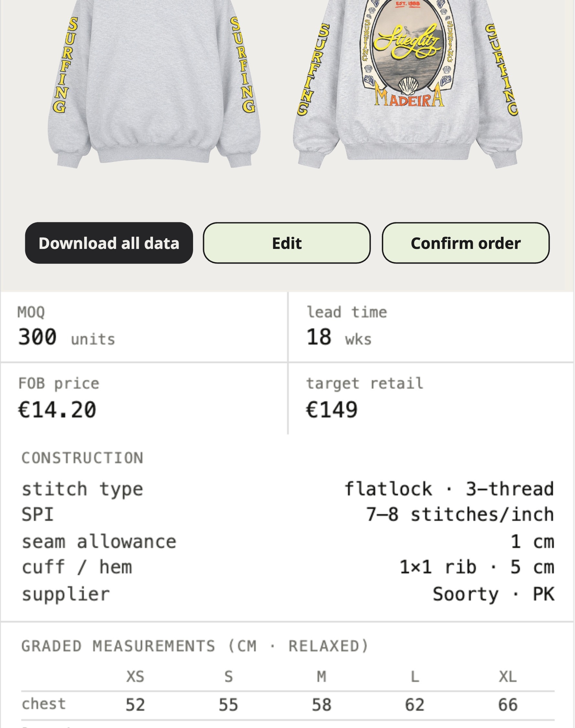The image size is (575, 728).
Task: Select the XS size column header
Action: [135, 677]
